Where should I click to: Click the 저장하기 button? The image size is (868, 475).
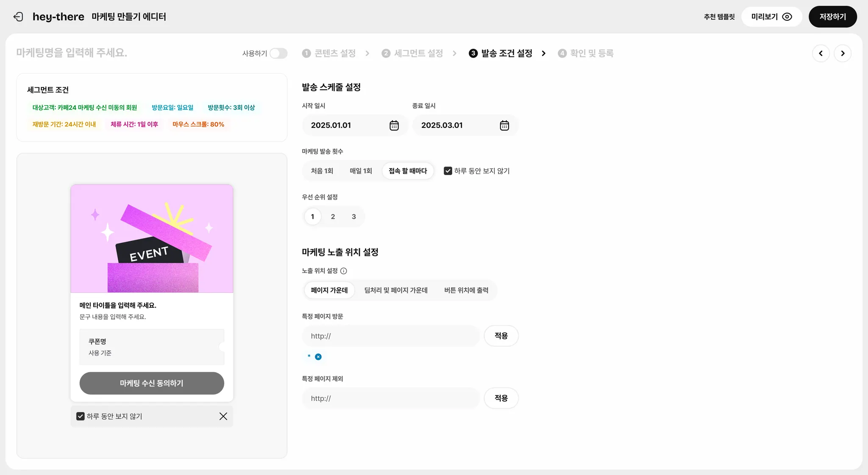coord(832,17)
